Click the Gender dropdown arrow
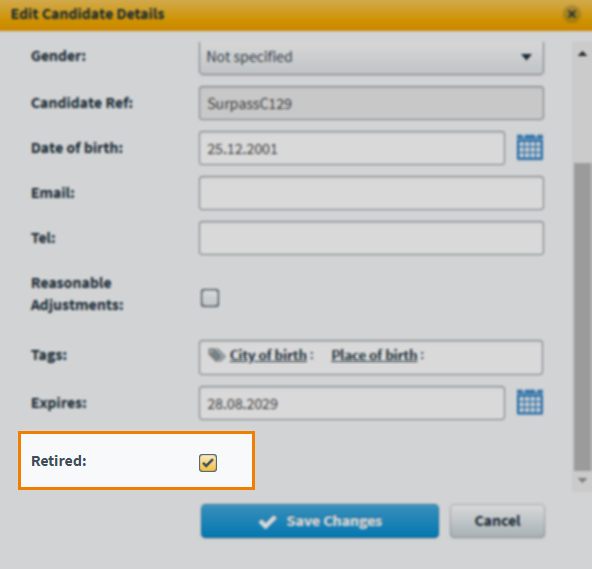 (526, 57)
